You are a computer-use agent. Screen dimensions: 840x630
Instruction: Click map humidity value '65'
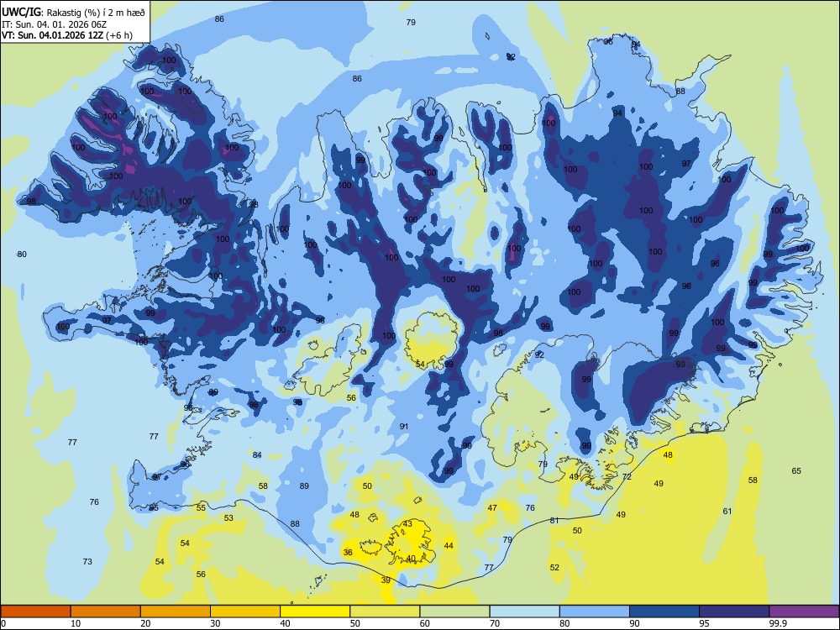pyautogui.click(x=796, y=470)
